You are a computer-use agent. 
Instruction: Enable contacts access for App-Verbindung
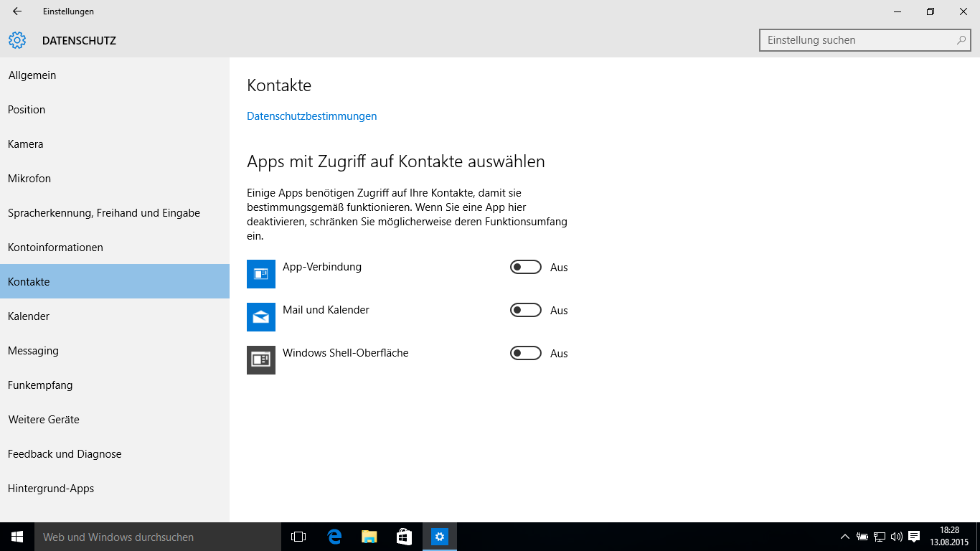point(525,268)
